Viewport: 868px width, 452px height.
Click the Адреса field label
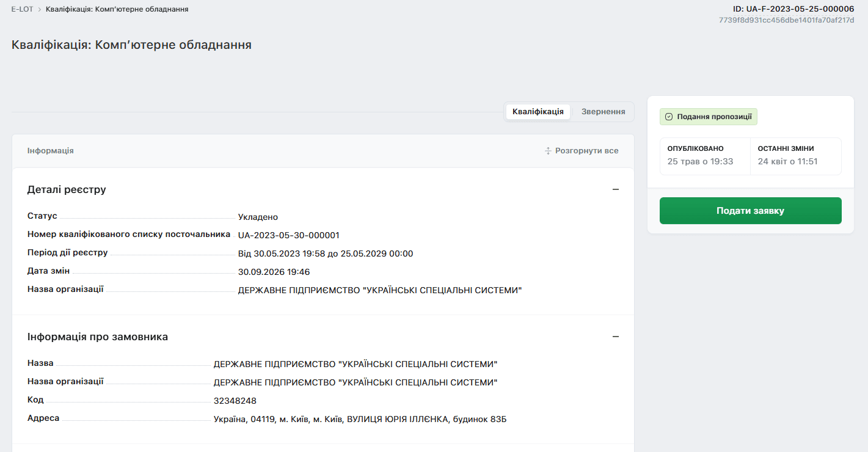(x=43, y=418)
